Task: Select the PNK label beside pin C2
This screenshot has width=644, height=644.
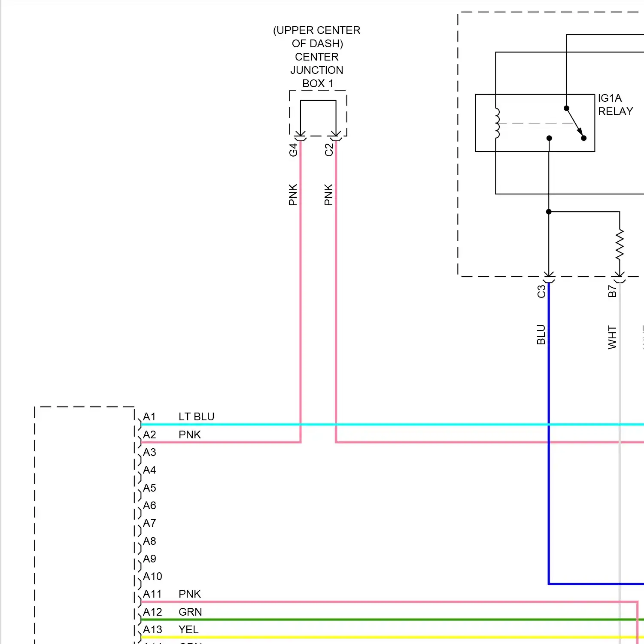Action: [329, 195]
